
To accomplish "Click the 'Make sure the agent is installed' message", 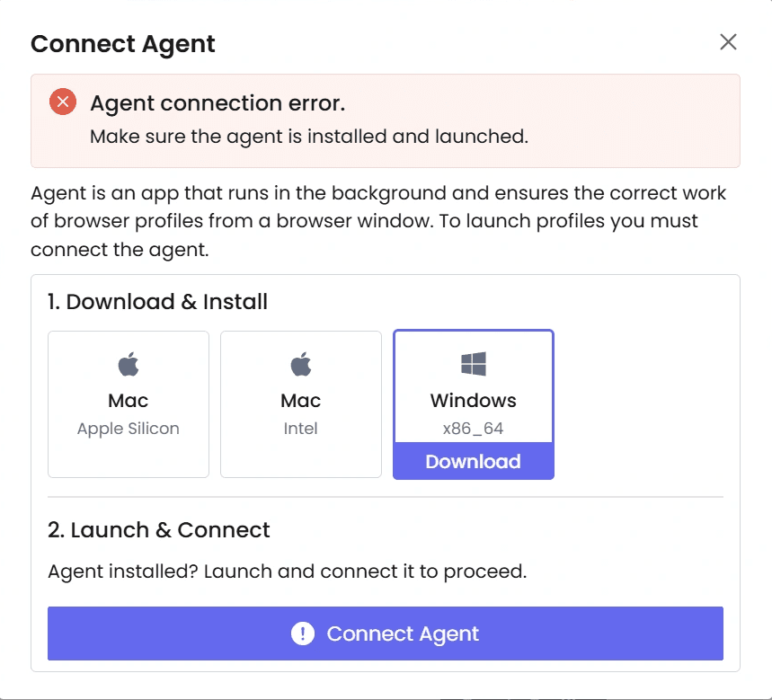I will 309,137.
